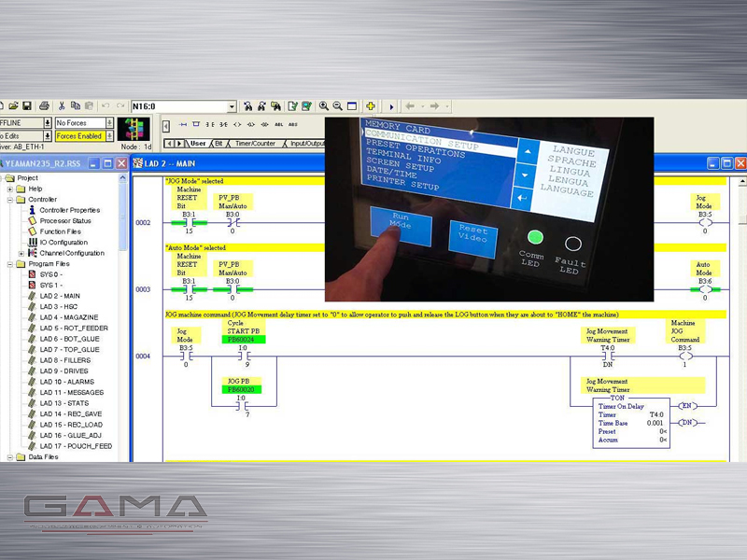Select the Bit instruction tab
The width and height of the screenshot is (747, 560).
(218, 144)
